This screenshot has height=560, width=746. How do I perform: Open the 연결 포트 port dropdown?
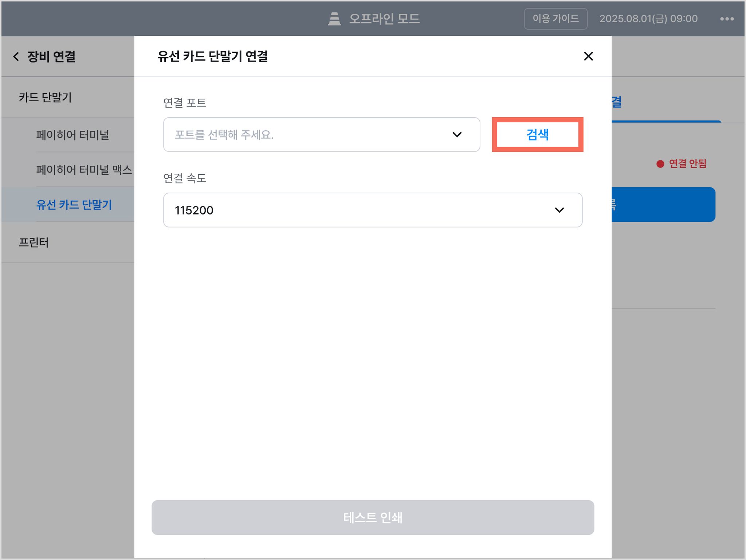[x=322, y=135]
